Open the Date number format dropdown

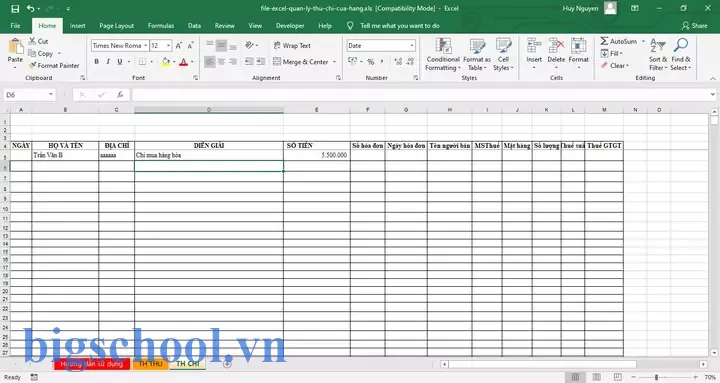[x=412, y=45]
